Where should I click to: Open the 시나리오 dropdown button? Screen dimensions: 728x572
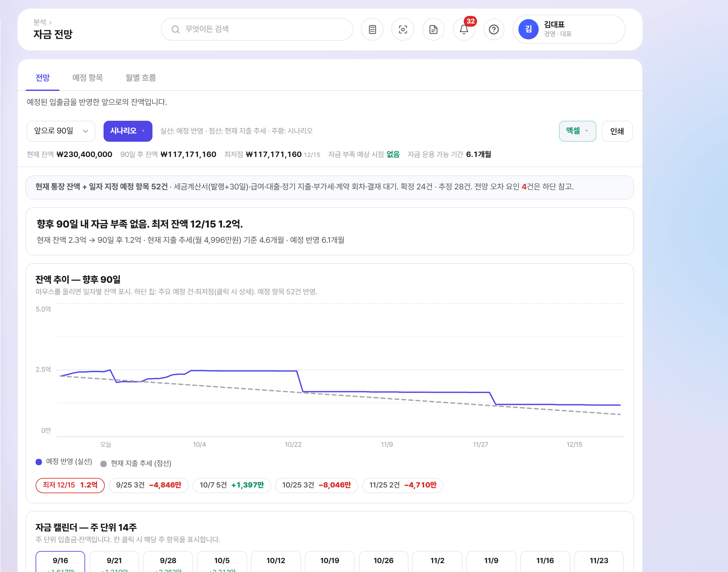click(x=128, y=131)
